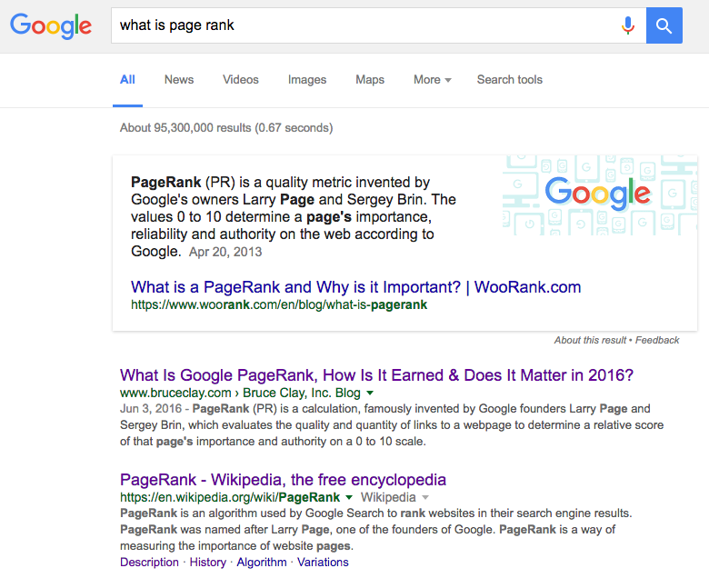The image size is (709, 588).
Task: Jump to Wikipedia Algorithm section
Action: (262, 563)
